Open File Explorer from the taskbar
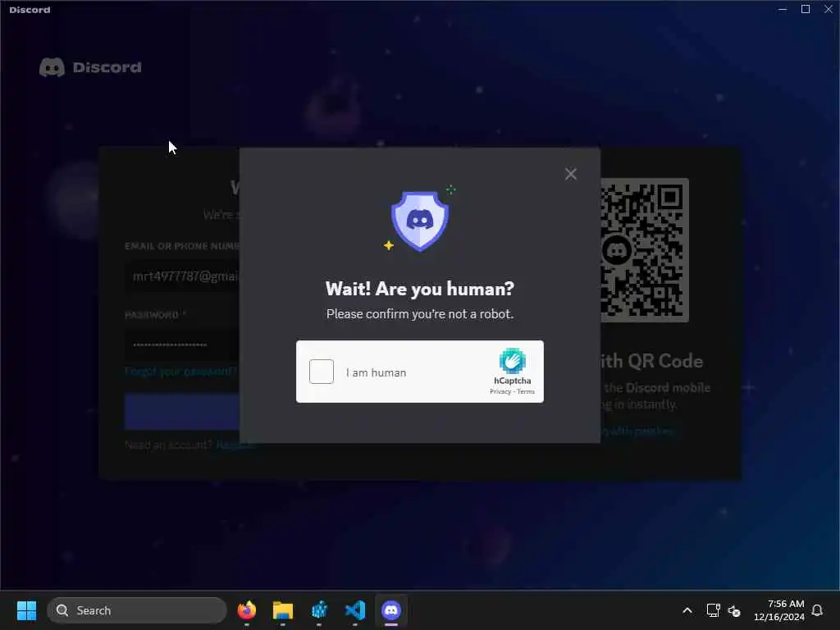The image size is (840, 630). [283, 610]
